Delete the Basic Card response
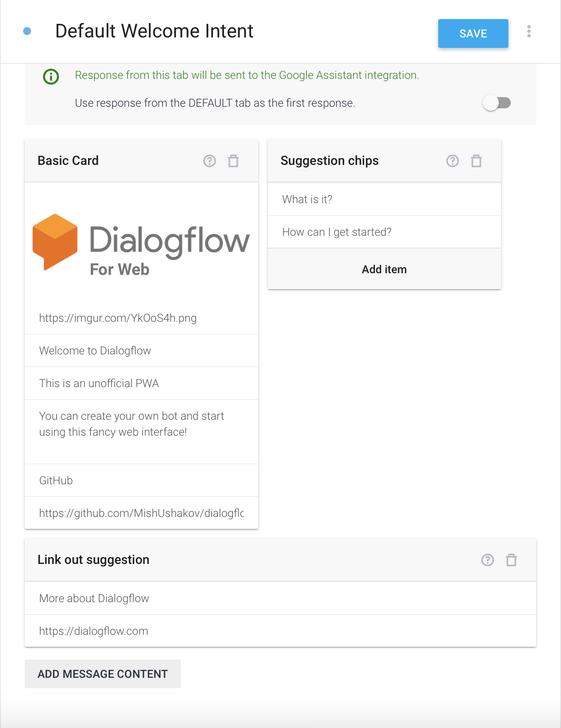The image size is (561, 728). tap(233, 161)
